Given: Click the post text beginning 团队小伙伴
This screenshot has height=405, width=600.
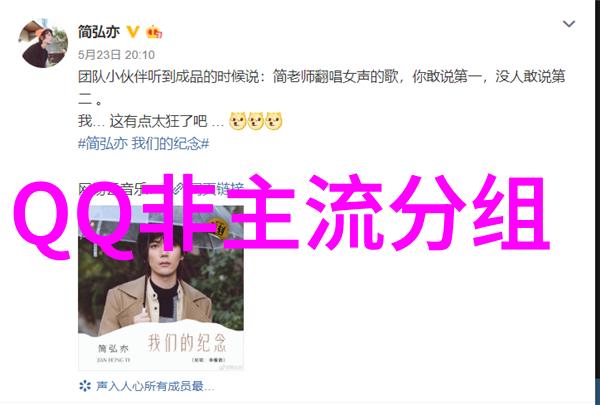Looking at the screenshot, I should click(321, 88).
